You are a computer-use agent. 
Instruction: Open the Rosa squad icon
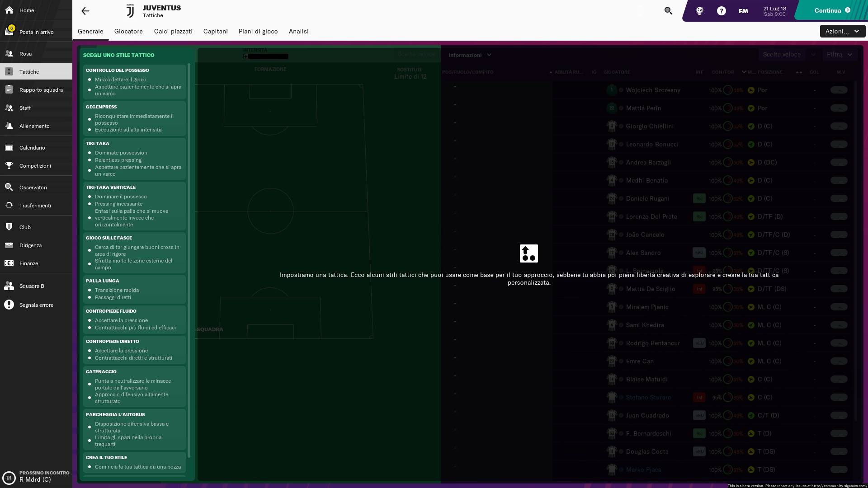coord(9,53)
